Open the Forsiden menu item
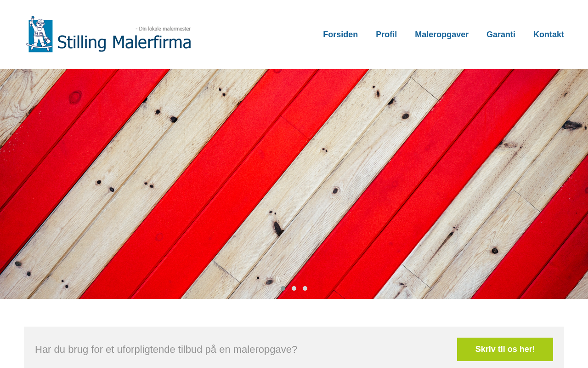Screen dimensions: 588x368 click(x=340, y=34)
